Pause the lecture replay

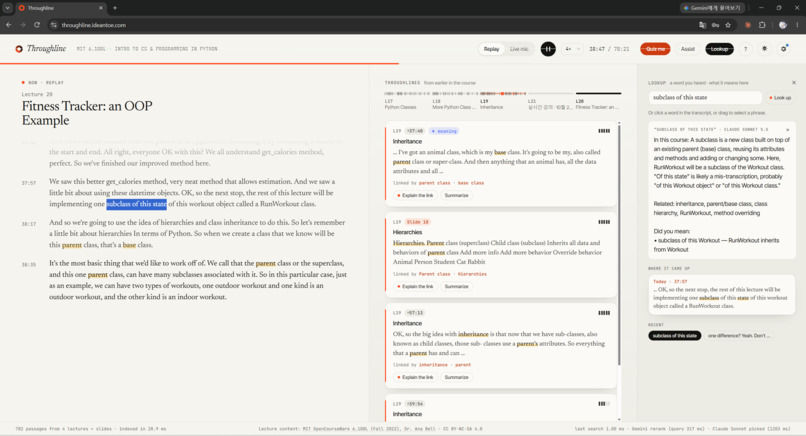548,49
